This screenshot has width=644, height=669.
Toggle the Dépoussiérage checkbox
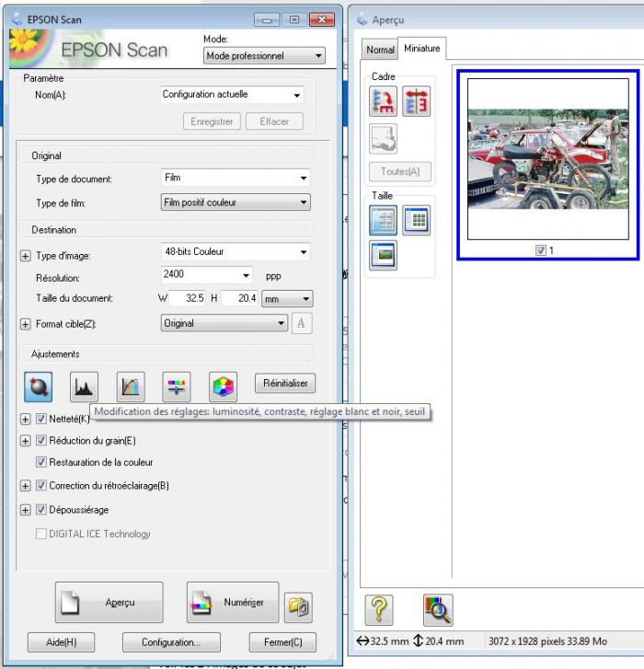tap(41, 509)
